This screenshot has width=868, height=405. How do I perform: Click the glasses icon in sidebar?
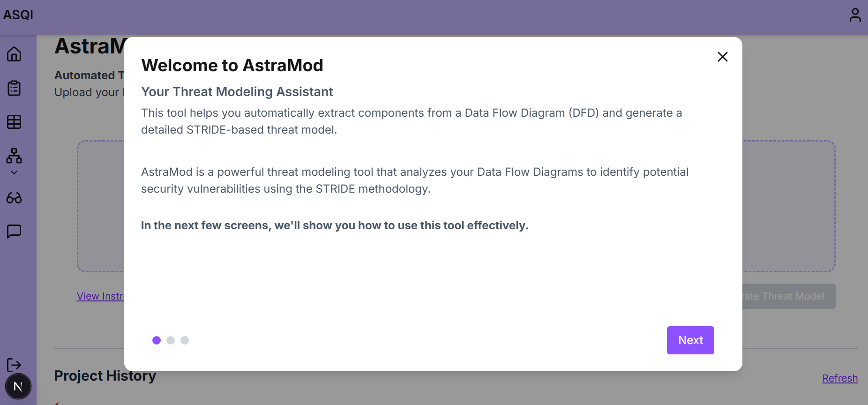tap(14, 198)
